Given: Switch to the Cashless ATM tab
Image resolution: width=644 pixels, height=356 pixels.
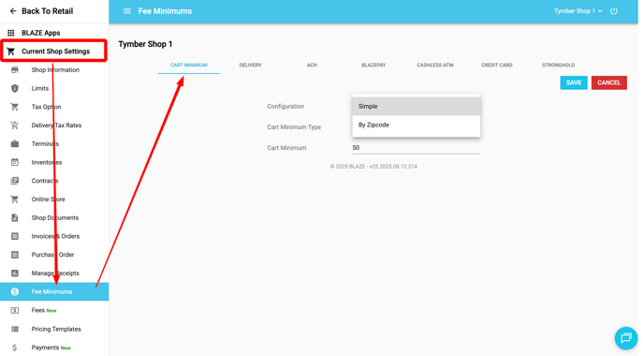Looking at the screenshot, I should coord(435,66).
